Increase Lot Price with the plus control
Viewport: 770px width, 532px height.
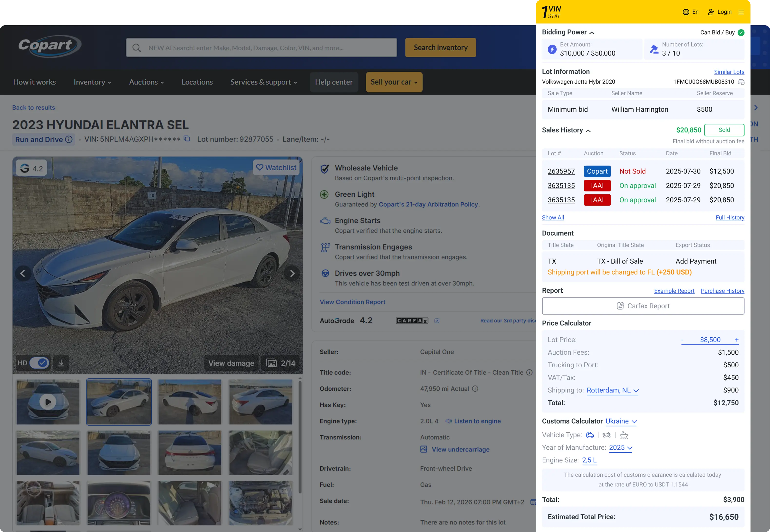[736, 340]
